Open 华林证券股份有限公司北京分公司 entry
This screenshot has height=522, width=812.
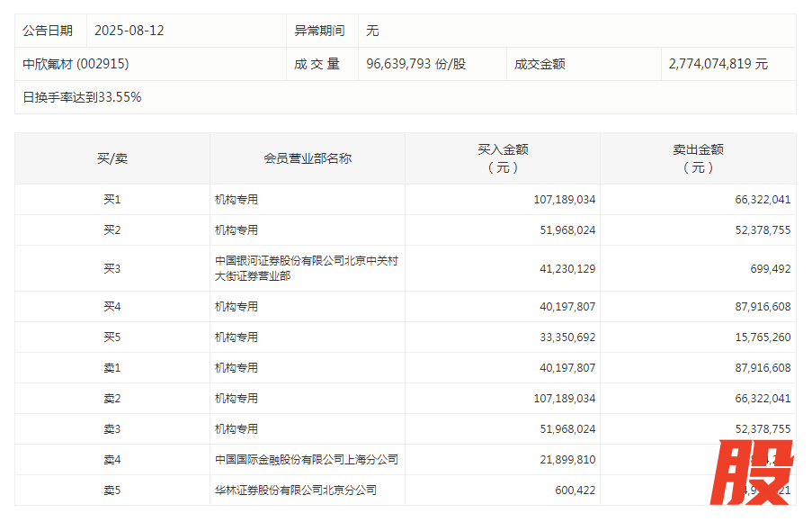tap(296, 490)
